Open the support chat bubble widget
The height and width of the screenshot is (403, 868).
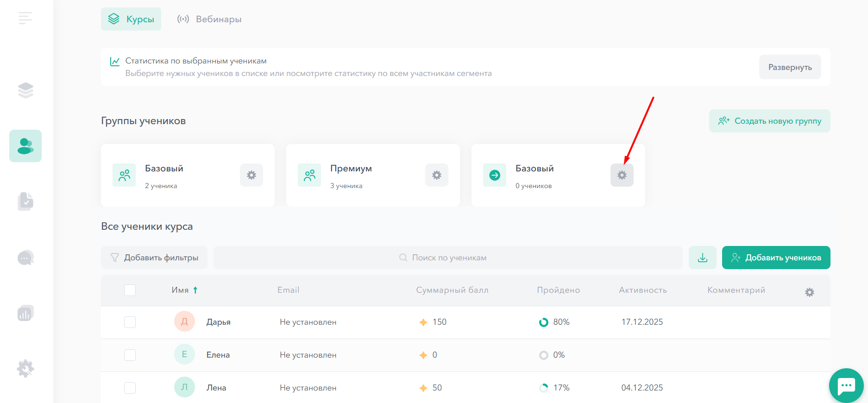pyautogui.click(x=846, y=385)
